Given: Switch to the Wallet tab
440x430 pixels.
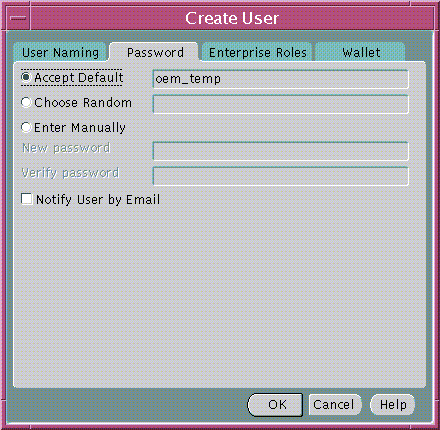Looking at the screenshot, I should 361,52.
